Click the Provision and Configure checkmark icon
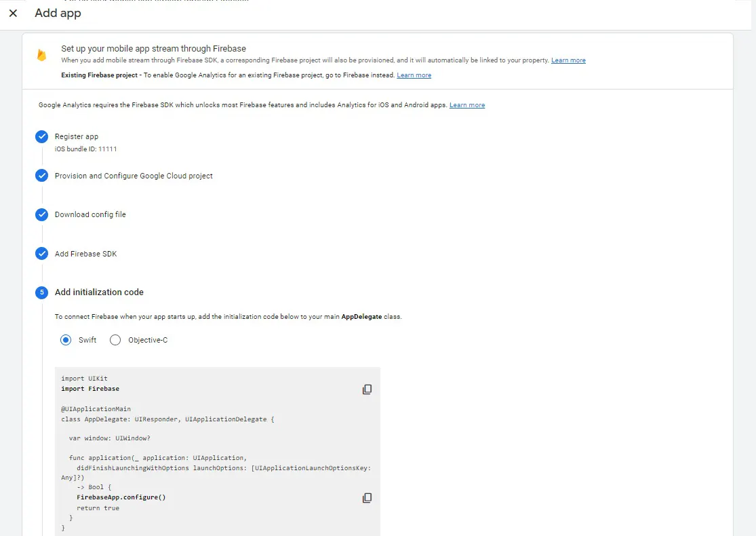 point(42,176)
